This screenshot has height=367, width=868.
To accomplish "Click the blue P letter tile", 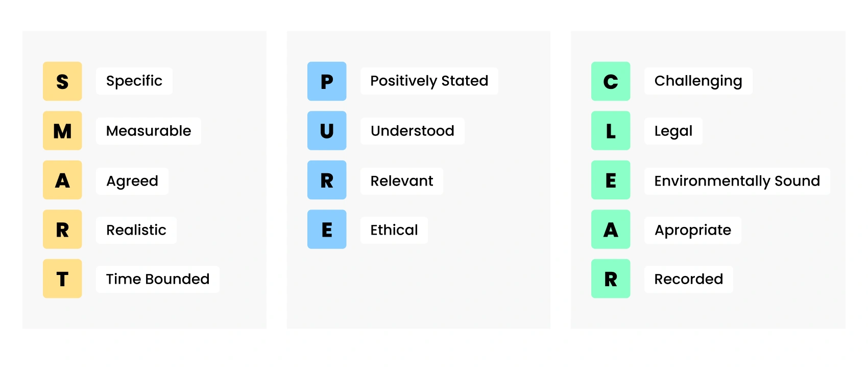I will (x=327, y=81).
